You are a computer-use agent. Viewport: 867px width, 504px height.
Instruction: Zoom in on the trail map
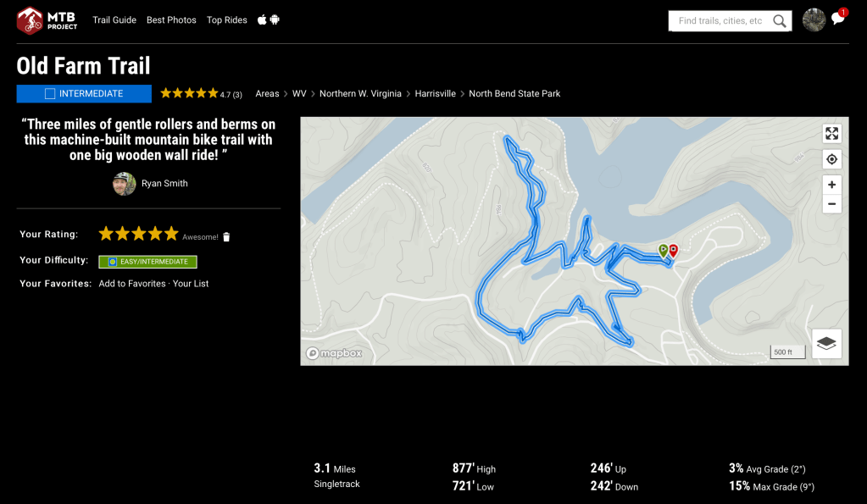pos(831,185)
